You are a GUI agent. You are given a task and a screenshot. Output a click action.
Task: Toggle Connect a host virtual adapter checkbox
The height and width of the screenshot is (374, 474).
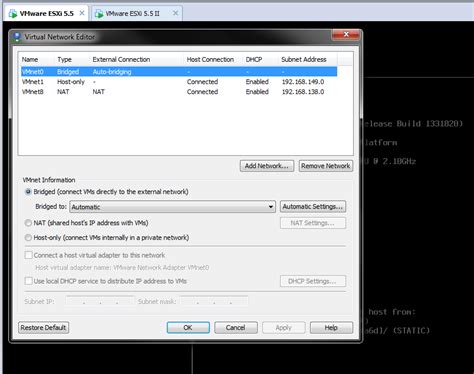(29, 255)
